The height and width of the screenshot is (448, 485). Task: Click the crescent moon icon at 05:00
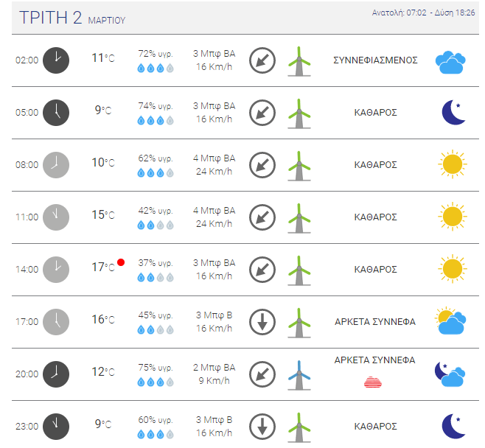click(x=454, y=112)
